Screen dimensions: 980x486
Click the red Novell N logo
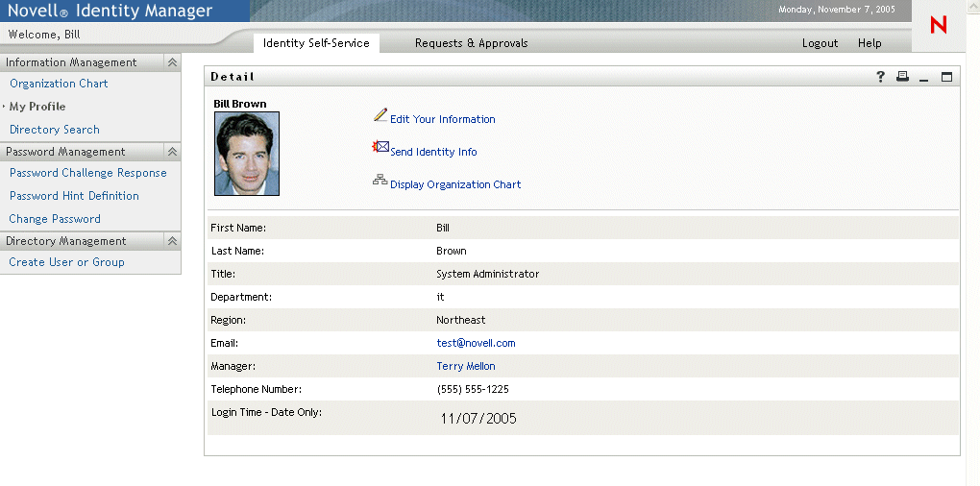[x=939, y=26]
